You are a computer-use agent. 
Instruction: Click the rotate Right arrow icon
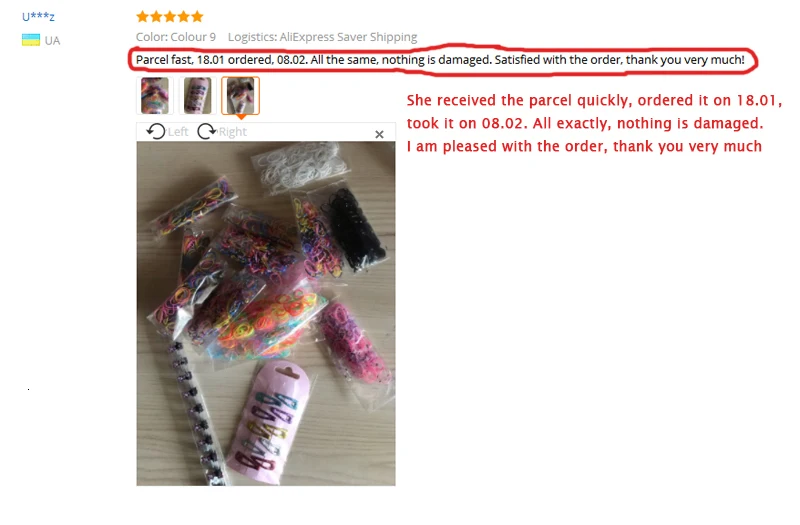tap(207, 132)
